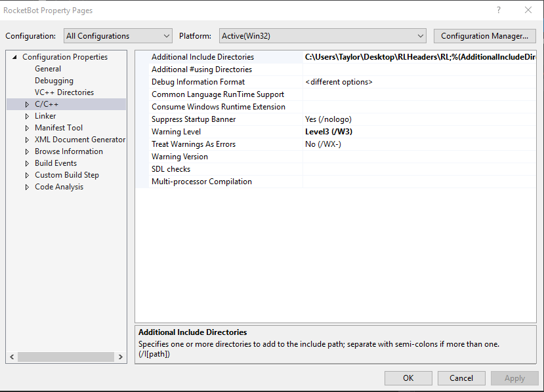Click the Level3 (/W3) value

click(x=329, y=132)
